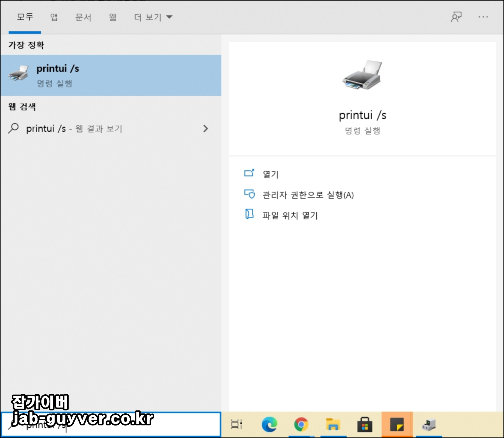Click the user account icon top right

tap(456, 17)
